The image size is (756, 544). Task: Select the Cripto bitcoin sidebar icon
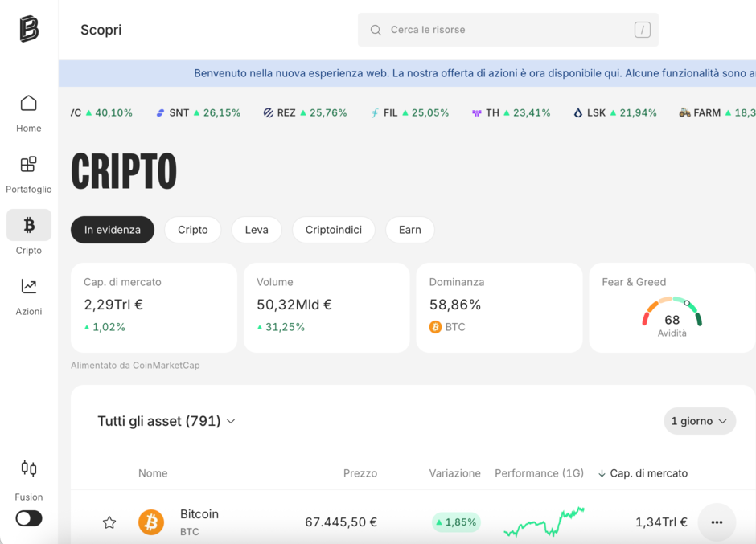(29, 225)
